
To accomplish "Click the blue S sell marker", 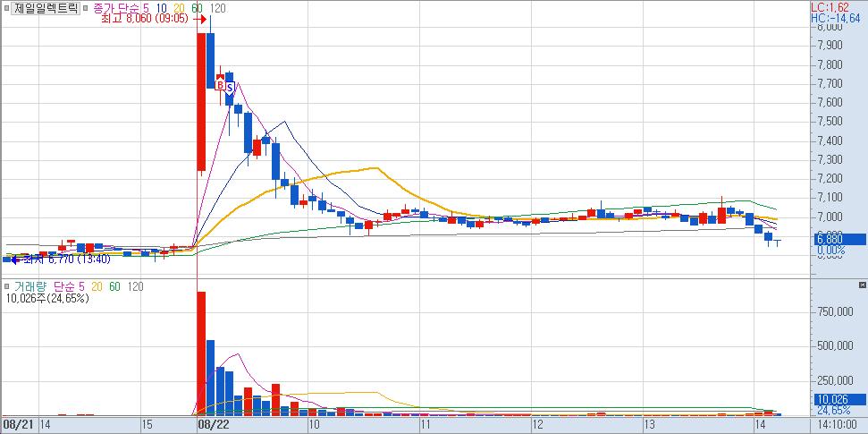I will (230, 87).
